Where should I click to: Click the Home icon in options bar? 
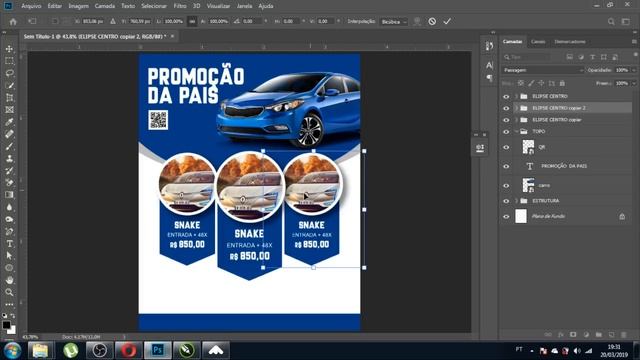(13, 22)
